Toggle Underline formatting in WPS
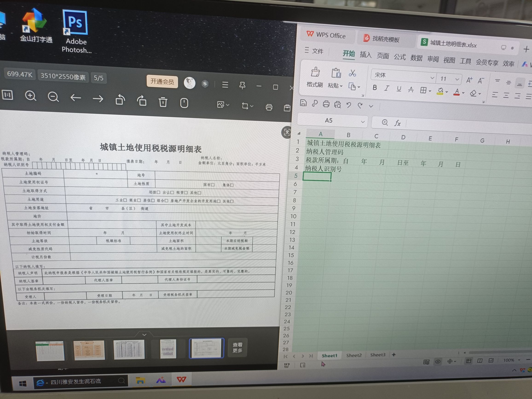 pyautogui.click(x=399, y=89)
